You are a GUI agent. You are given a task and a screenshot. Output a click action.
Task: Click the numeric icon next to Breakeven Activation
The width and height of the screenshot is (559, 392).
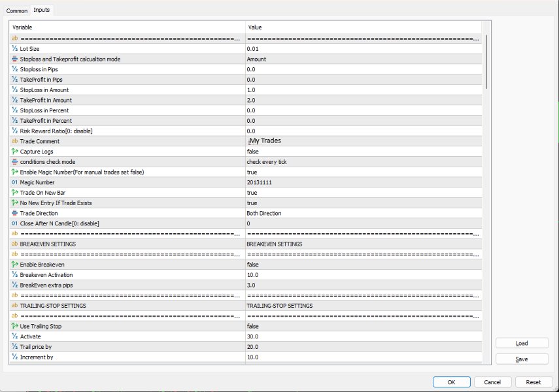(x=14, y=274)
